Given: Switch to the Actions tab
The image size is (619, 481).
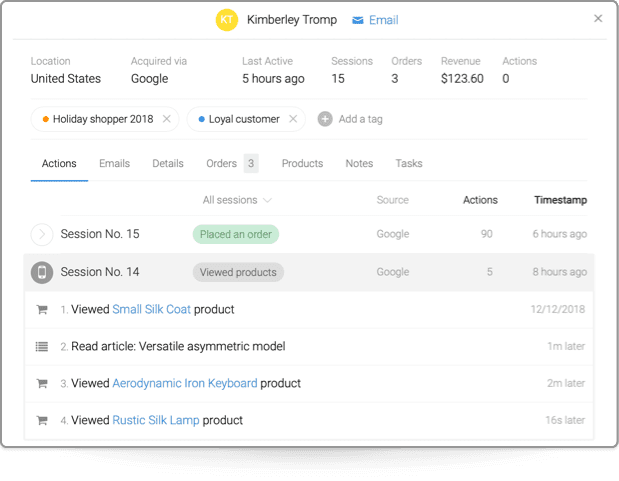Looking at the screenshot, I should 59,163.
